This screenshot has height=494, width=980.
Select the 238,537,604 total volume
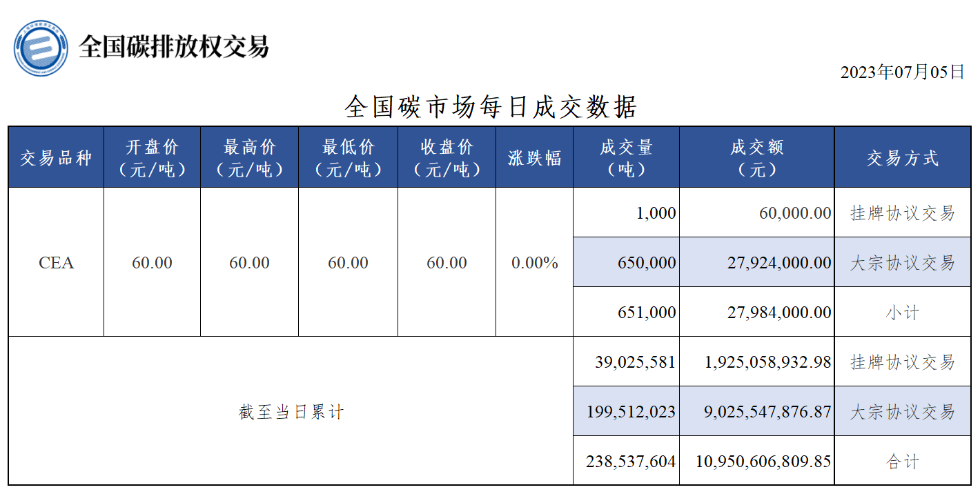[627, 461]
